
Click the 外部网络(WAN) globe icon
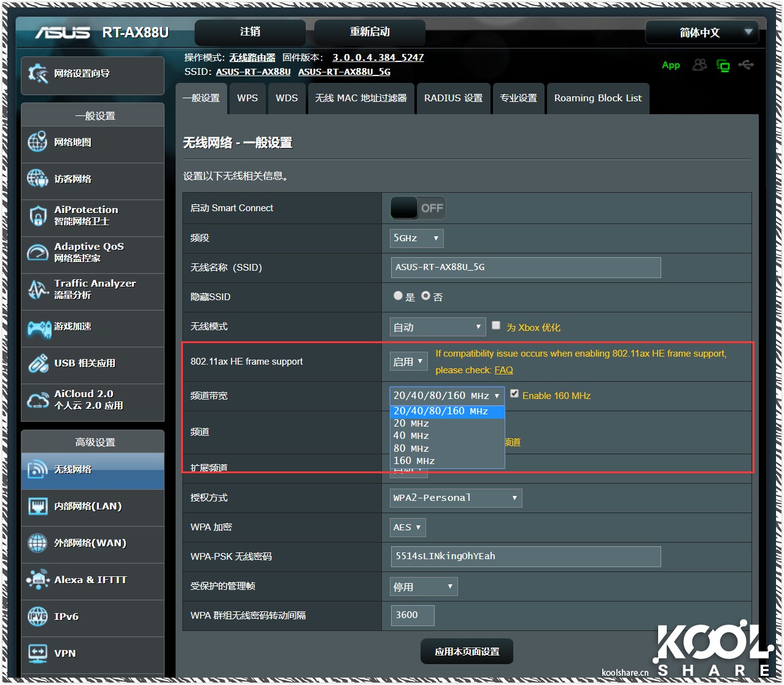click(x=37, y=543)
